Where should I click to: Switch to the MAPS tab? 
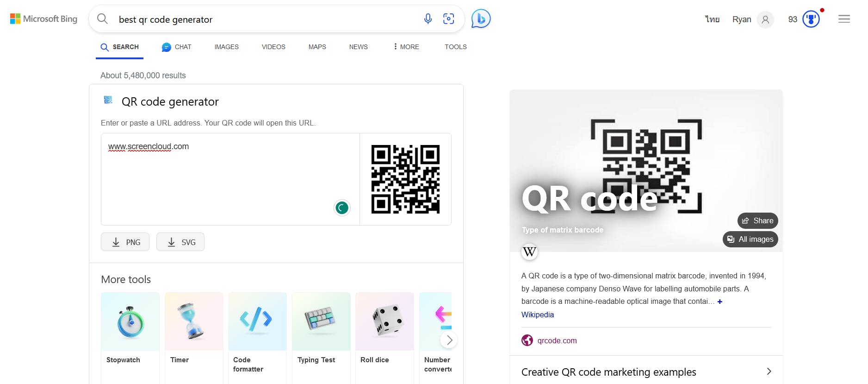(317, 47)
